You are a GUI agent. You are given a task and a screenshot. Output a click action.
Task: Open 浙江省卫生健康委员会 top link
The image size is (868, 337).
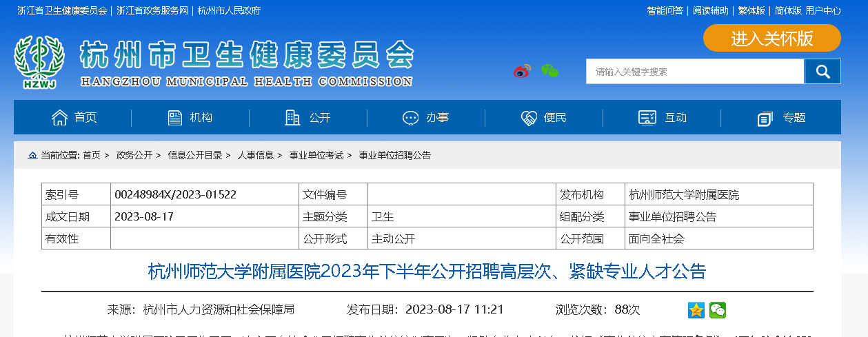62,10
